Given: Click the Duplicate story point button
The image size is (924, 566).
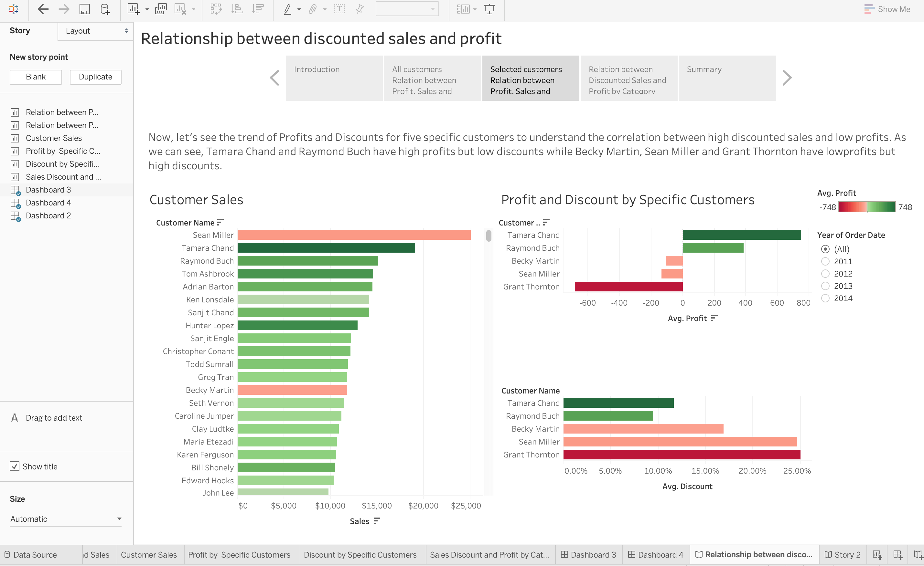Looking at the screenshot, I should (95, 77).
